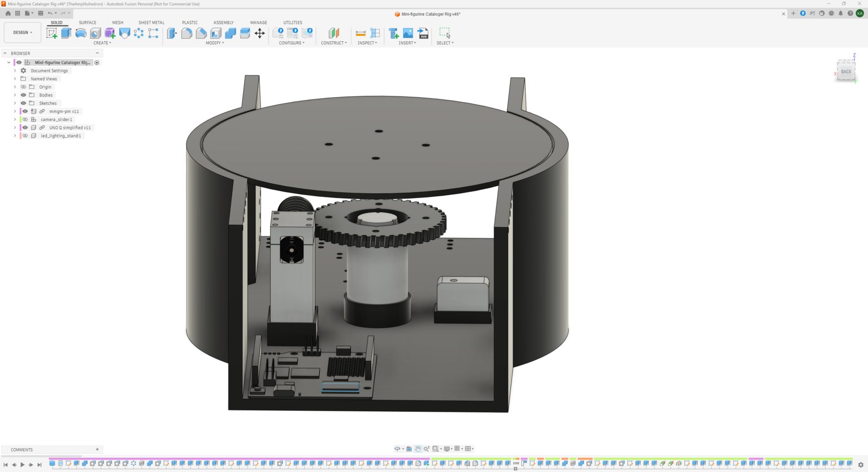Activate the Press Pull tool
The image size is (868, 472).
point(172,33)
